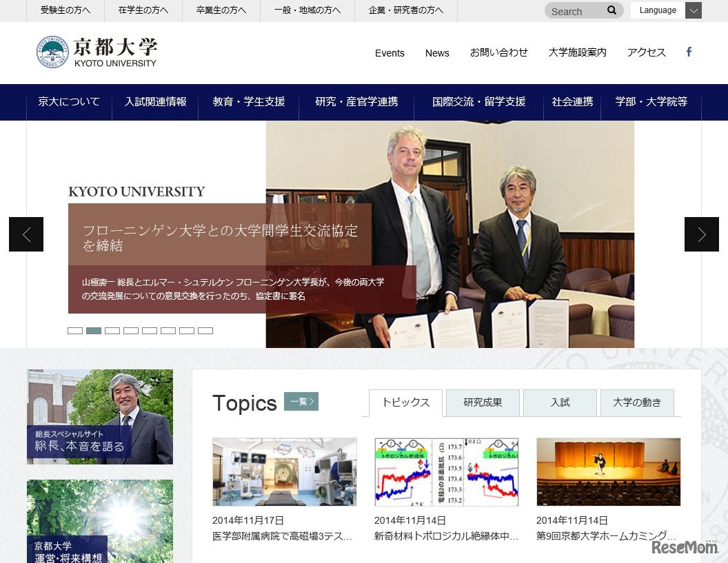Screen dimensions: 728x563
Task: Click the search magnifier icon
Action: tap(611, 10)
